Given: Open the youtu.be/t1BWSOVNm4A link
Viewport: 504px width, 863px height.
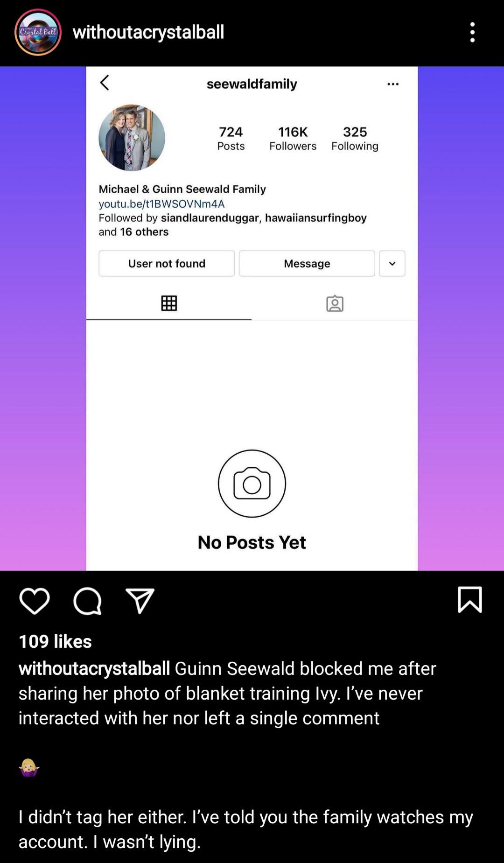Looking at the screenshot, I should [161, 203].
